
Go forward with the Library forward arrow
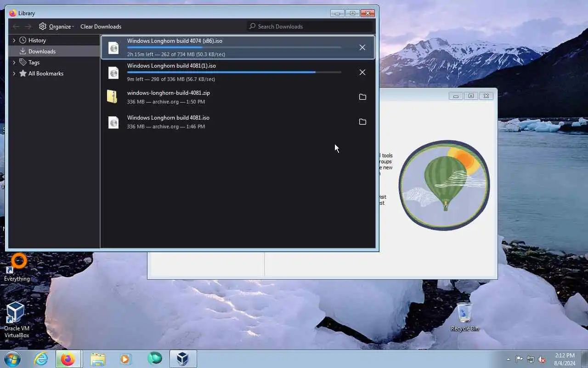(x=28, y=27)
